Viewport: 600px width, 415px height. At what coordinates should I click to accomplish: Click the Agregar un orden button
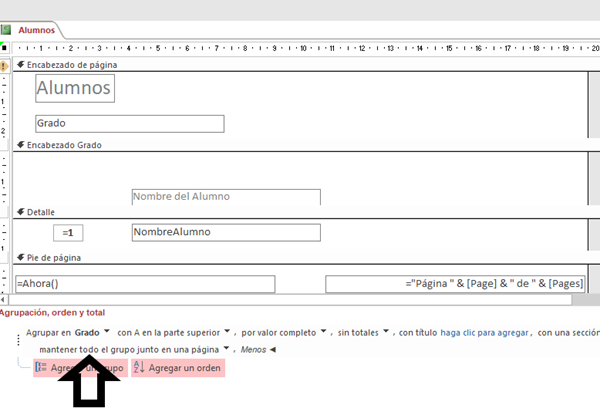tap(178, 368)
